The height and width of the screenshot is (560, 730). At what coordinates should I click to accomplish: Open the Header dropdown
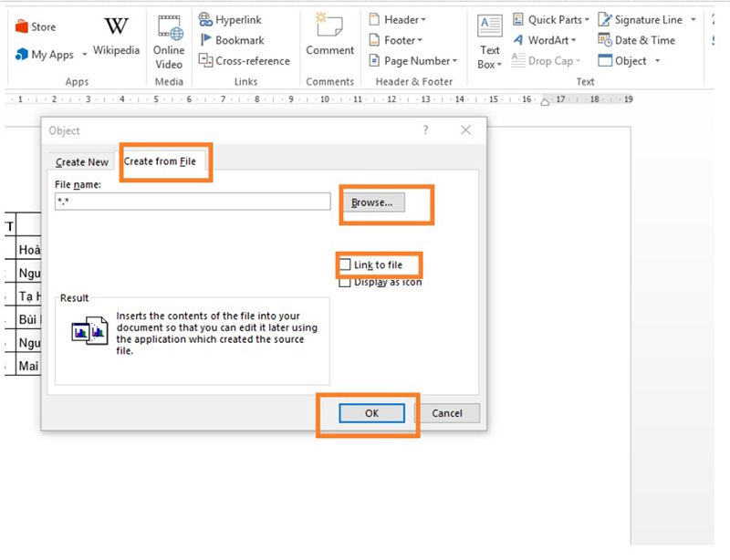[x=398, y=19]
